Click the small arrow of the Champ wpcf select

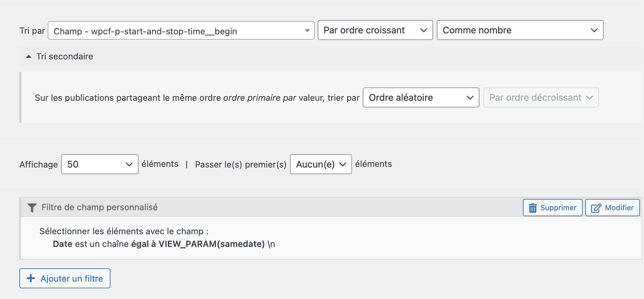point(307,31)
